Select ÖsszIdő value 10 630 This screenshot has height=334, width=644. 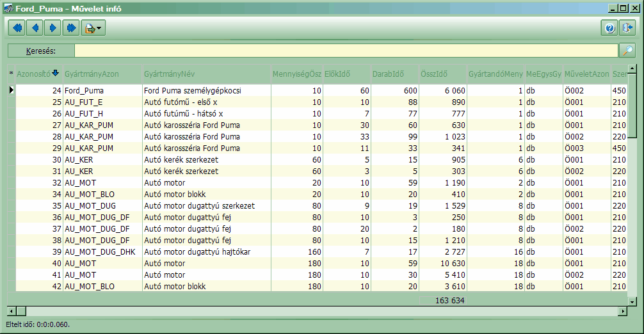click(x=443, y=263)
